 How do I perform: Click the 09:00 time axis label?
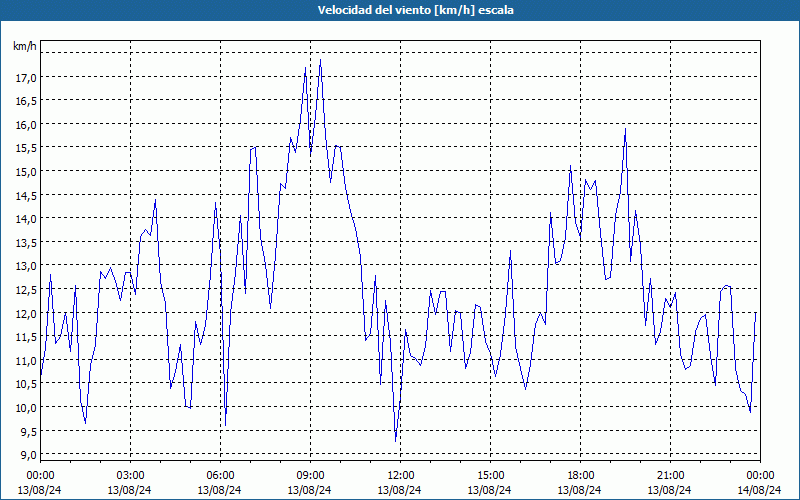click(x=310, y=476)
